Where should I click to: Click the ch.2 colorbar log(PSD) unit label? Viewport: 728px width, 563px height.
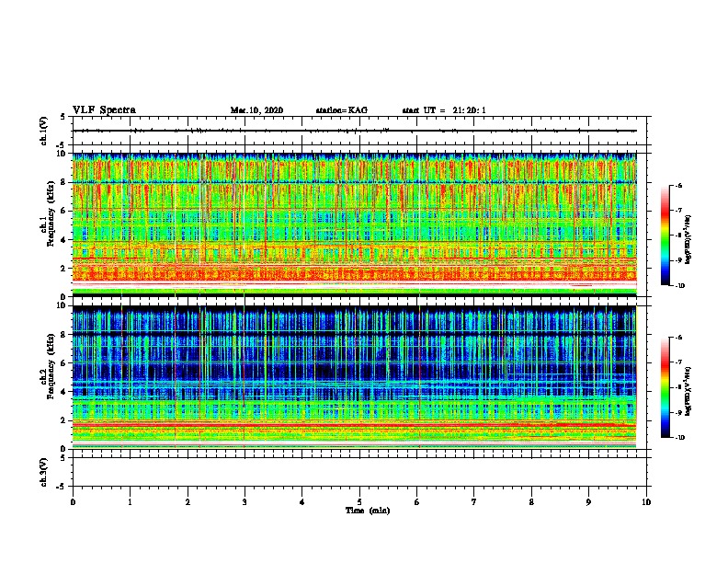pyautogui.click(x=688, y=392)
